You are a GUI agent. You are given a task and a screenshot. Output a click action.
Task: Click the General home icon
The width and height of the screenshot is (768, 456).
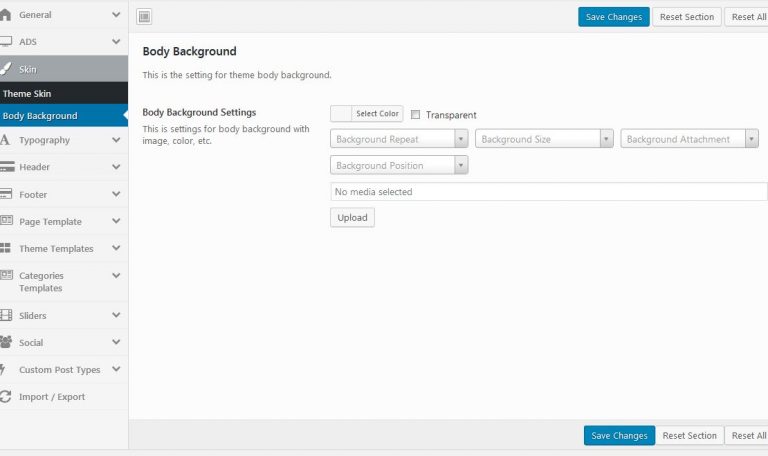[5, 15]
